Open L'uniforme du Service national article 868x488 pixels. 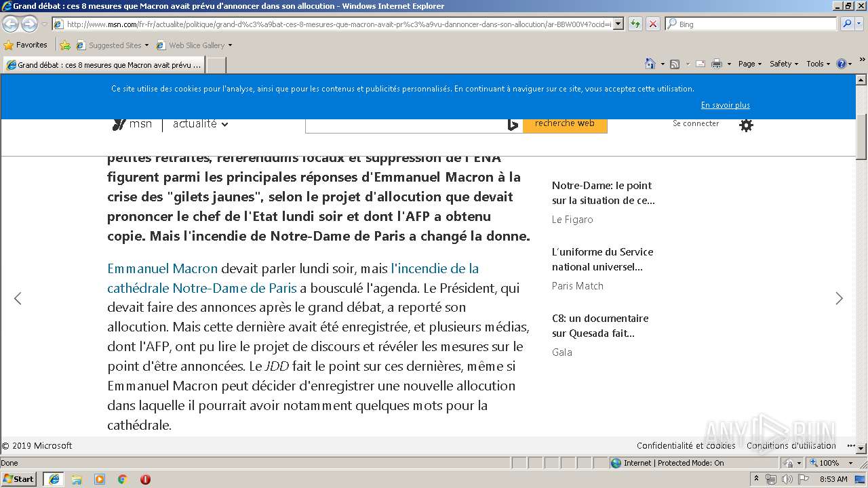click(x=603, y=259)
